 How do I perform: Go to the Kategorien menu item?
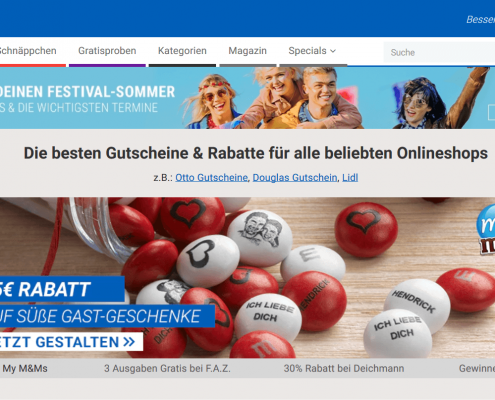click(x=182, y=51)
